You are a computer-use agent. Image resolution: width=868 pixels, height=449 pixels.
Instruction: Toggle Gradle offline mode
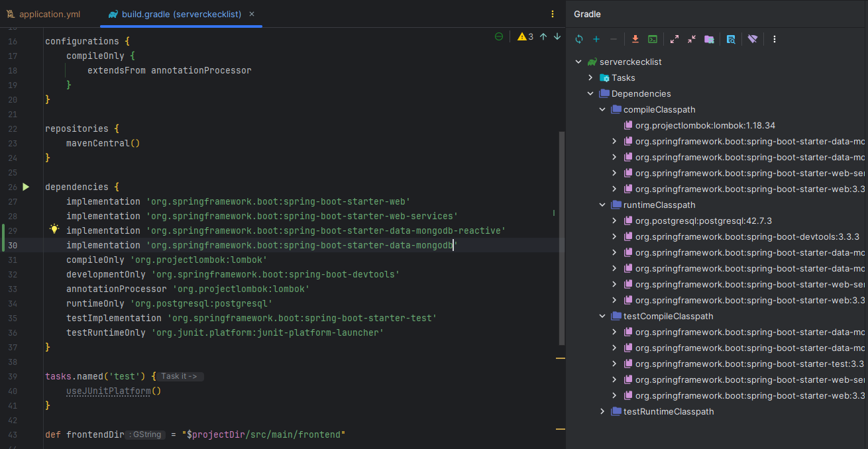(753, 39)
